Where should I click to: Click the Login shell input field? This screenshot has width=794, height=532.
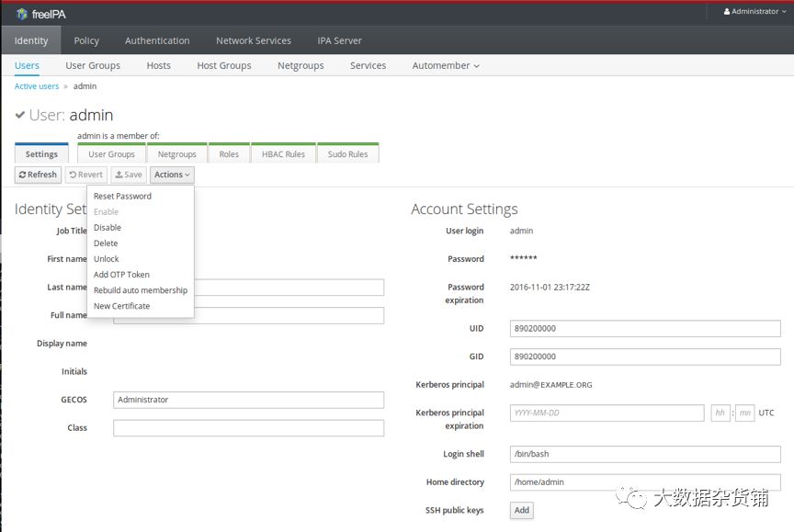pyautogui.click(x=644, y=454)
